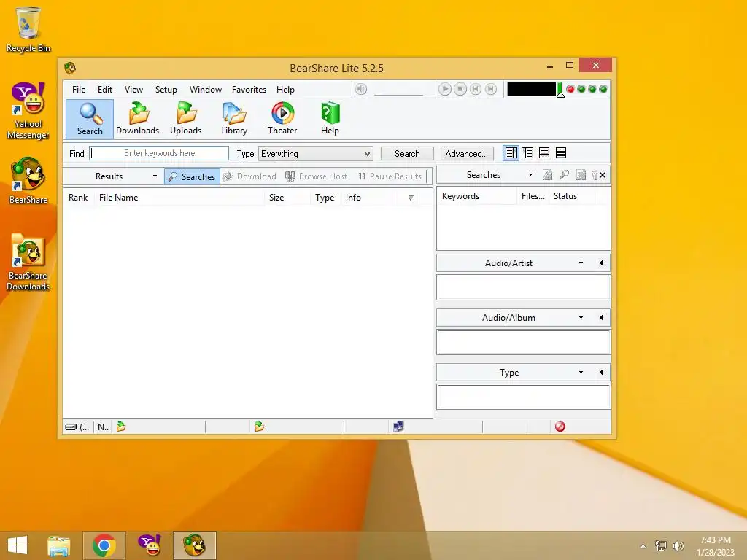Focus the Find keywords input field

tap(159, 153)
